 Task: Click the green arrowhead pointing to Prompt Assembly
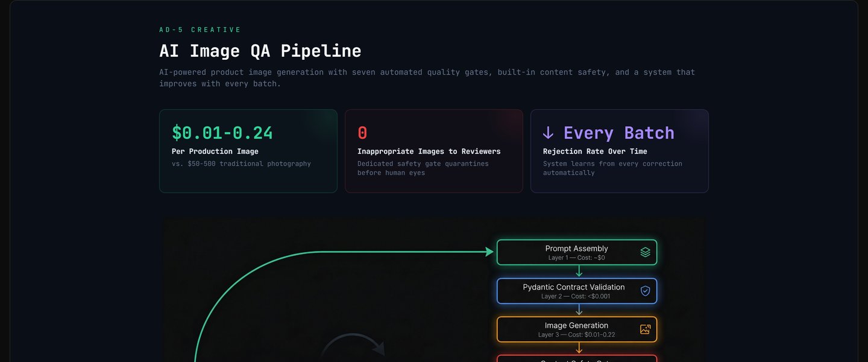click(x=489, y=252)
